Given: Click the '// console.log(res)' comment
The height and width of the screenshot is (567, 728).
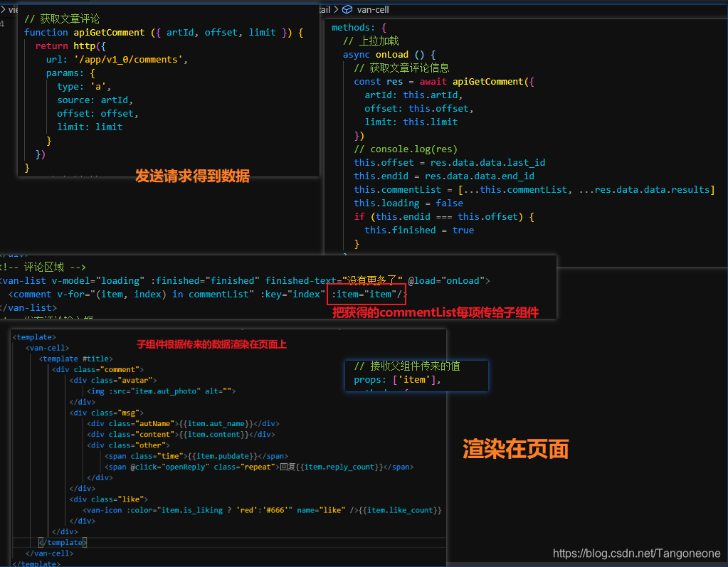Looking at the screenshot, I should (406, 149).
